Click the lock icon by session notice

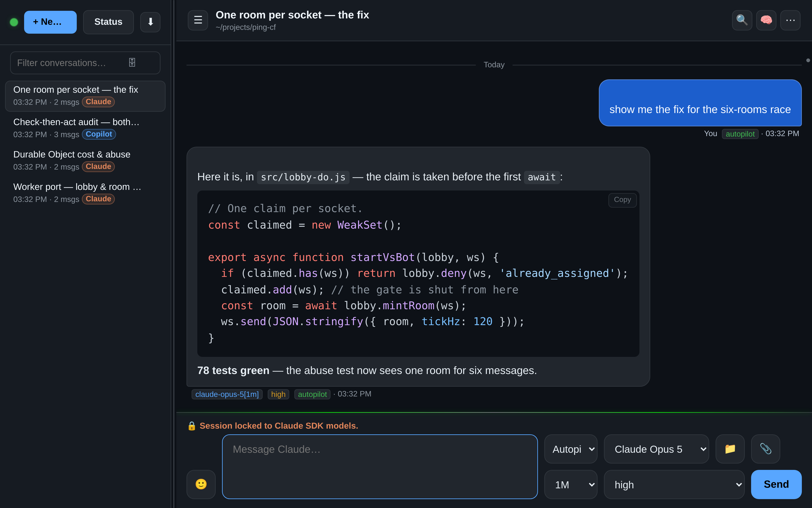point(192,426)
